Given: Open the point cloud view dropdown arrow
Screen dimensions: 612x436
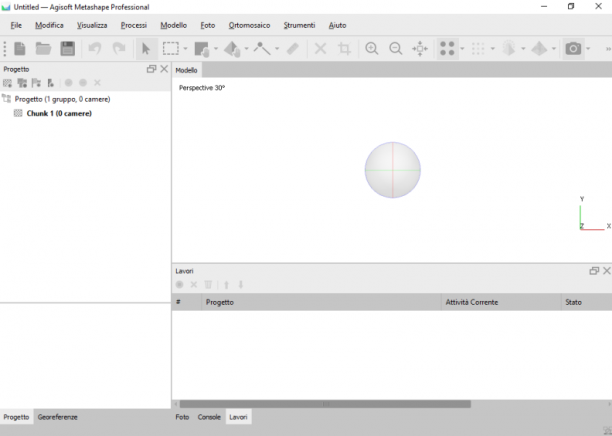Looking at the screenshot, I should [462, 49].
